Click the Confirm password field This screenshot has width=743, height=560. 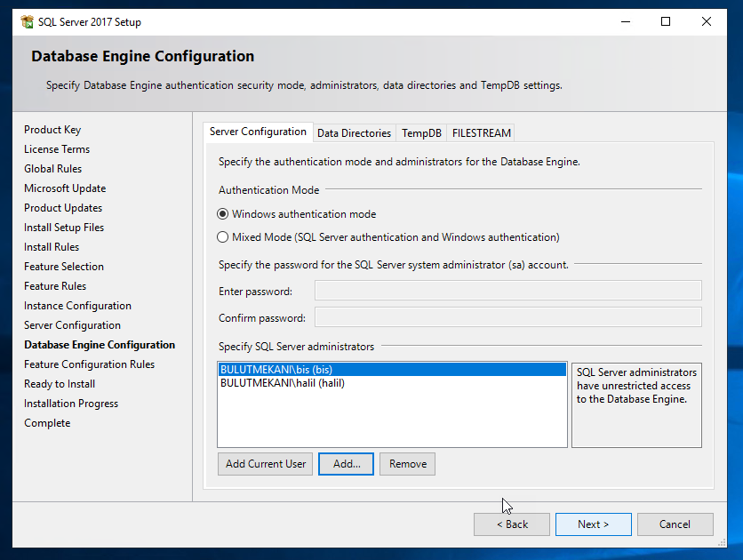point(508,317)
